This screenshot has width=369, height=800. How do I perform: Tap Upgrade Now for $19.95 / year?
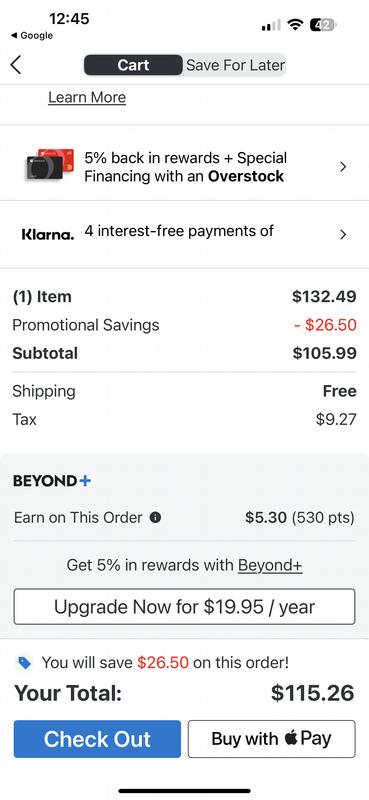pyautogui.click(x=184, y=607)
